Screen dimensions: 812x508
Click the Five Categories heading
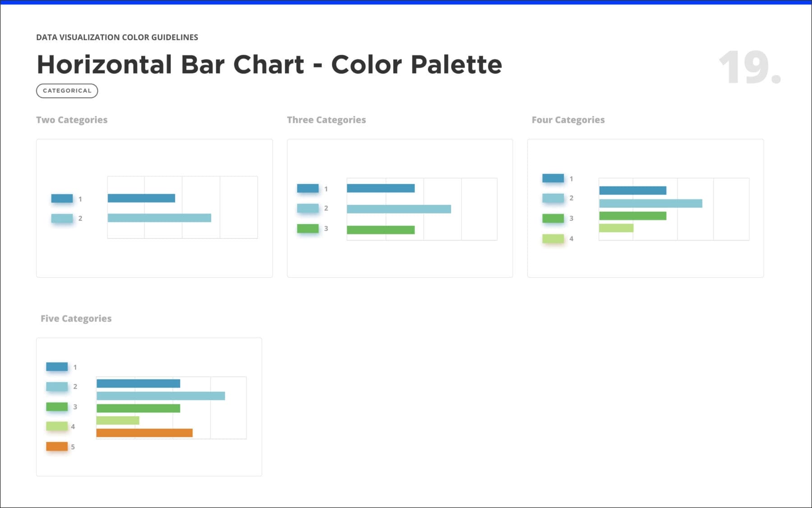(76, 319)
